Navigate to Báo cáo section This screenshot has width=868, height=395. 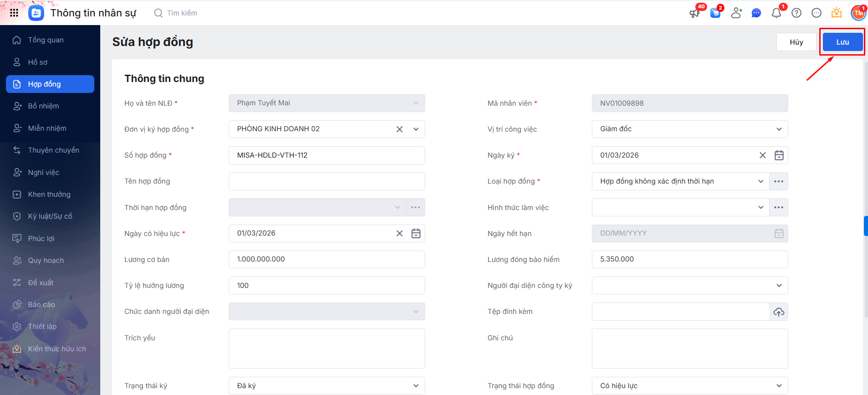pyautogui.click(x=41, y=305)
